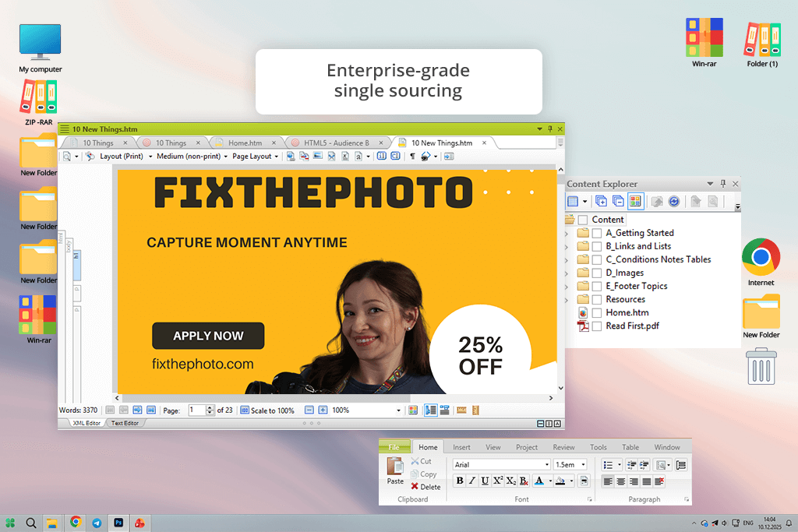Check the B_Links and Lists checkbox

coord(597,246)
